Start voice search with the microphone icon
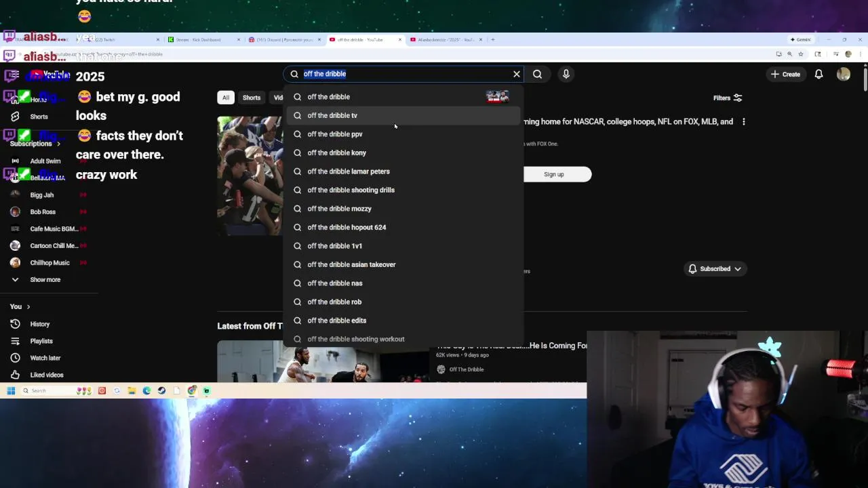Viewport: 868px width, 488px height. tap(566, 74)
